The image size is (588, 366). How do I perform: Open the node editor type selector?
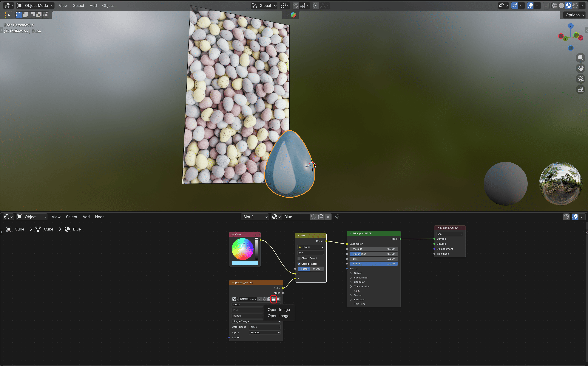coord(8,217)
